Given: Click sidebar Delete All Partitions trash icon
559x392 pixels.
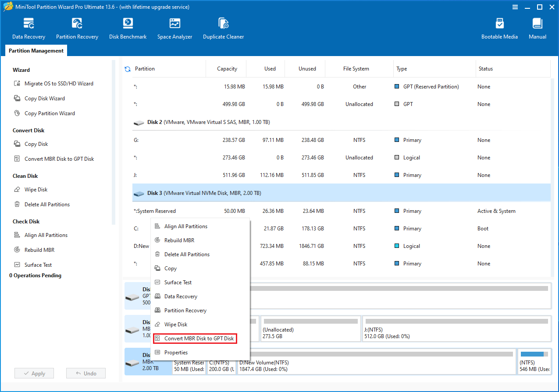Looking at the screenshot, I should pos(17,205).
